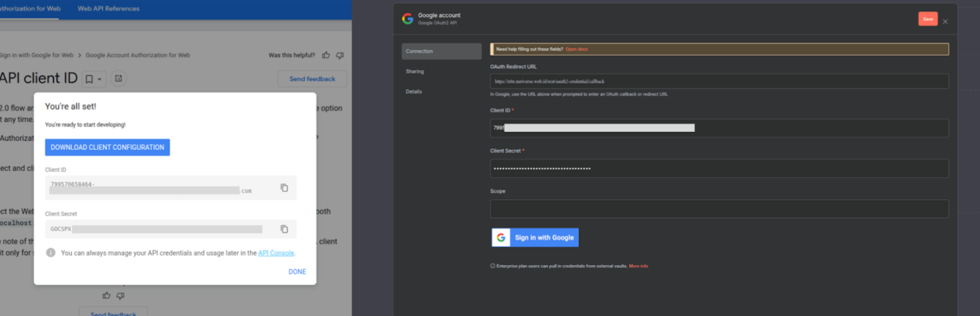This screenshot has width=980, height=316.
Task: Click the Client ID input field in credential panel
Action: click(x=719, y=128)
